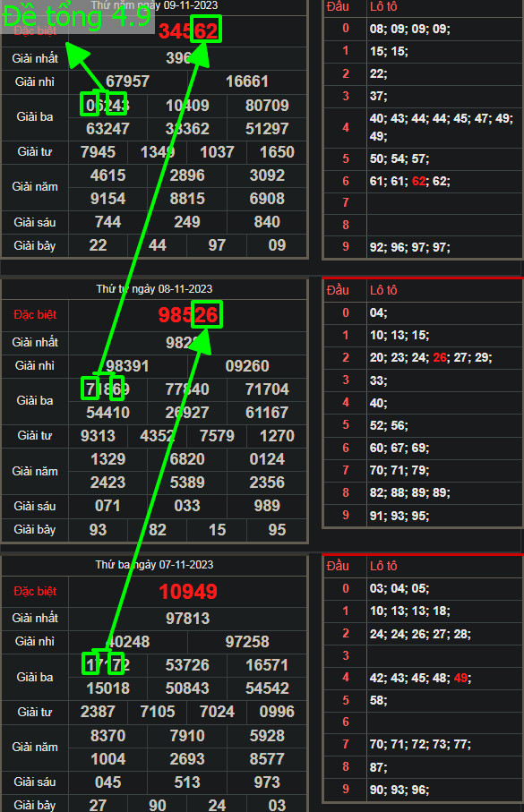Click the Giải nhì number 67957
Screen dimensions: 524x812
(127, 81)
